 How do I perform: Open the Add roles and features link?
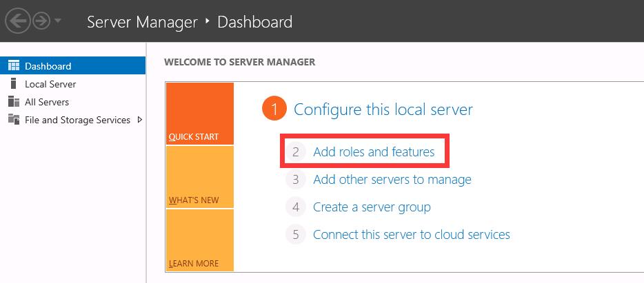(x=374, y=151)
